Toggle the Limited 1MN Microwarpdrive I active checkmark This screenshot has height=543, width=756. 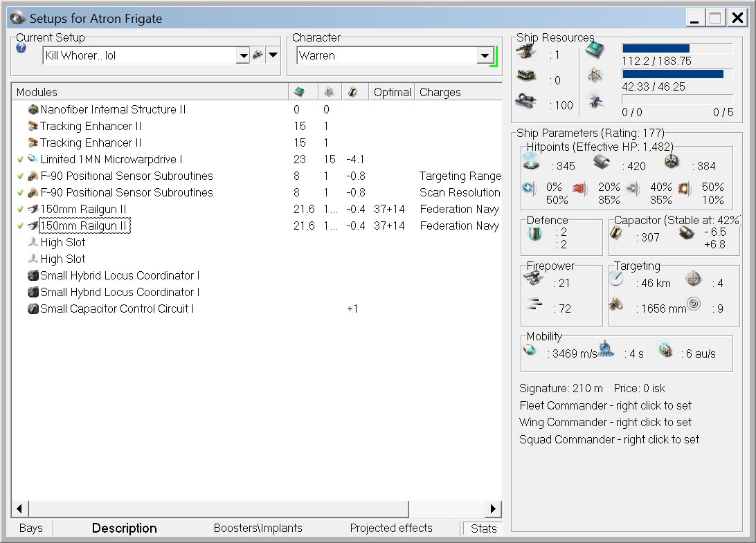click(20, 159)
